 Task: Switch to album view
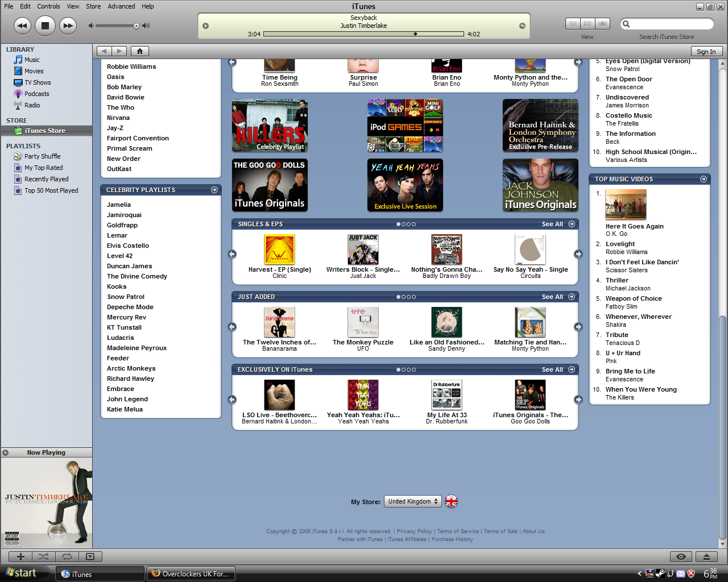[588, 24]
